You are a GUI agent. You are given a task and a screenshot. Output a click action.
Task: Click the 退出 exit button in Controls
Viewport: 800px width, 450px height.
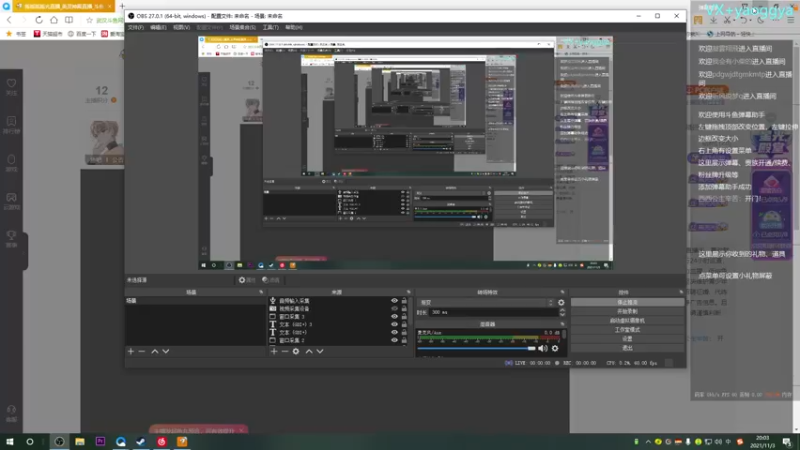[627, 348]
